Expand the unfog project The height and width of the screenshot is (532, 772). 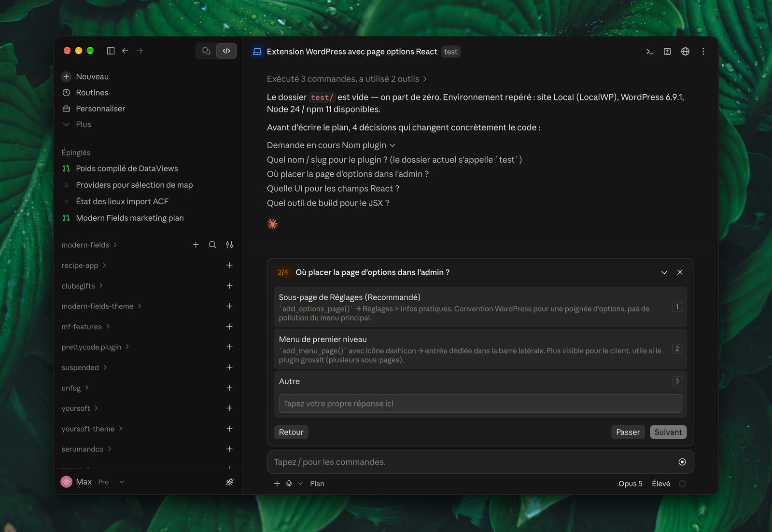pyautogui.click(x=75, y=388)
